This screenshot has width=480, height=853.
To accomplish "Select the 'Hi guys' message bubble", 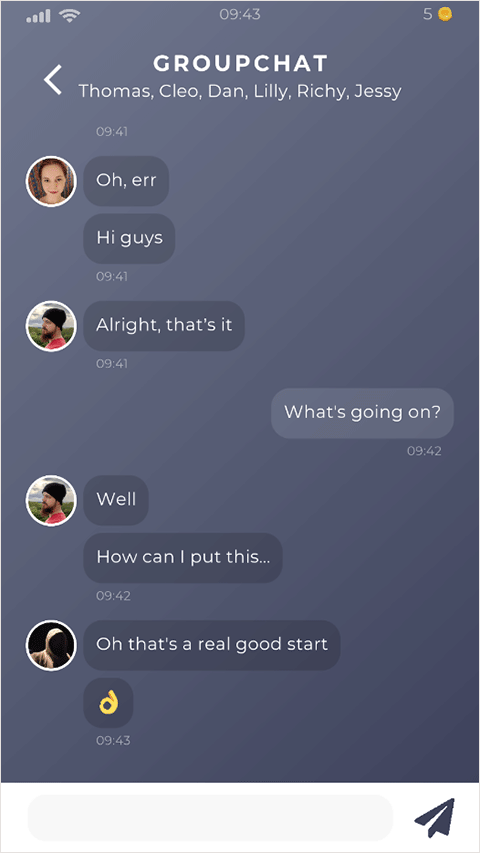I will point(129,238).
